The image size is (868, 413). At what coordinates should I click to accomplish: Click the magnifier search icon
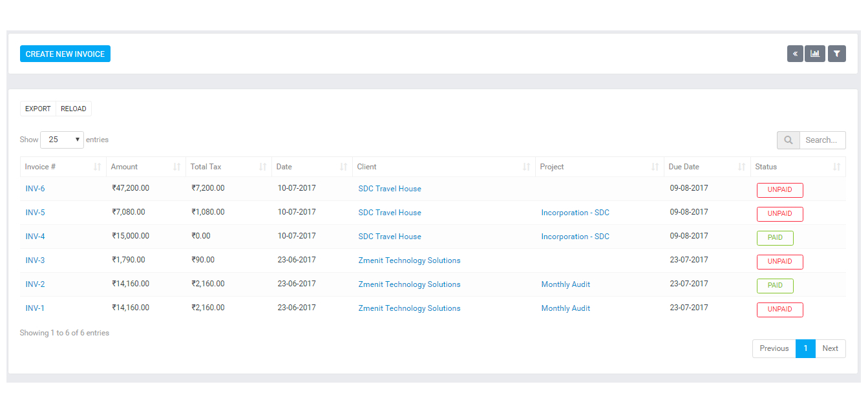[788, 140]
